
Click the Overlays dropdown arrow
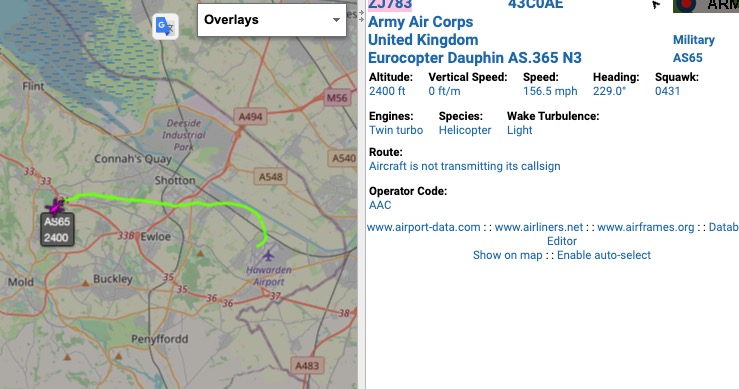336,20
